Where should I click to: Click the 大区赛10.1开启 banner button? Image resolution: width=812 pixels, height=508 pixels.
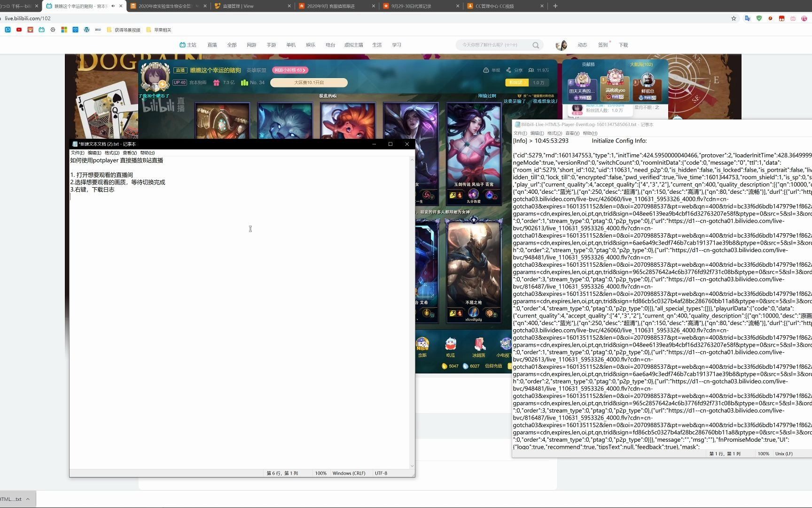(309, 83)
